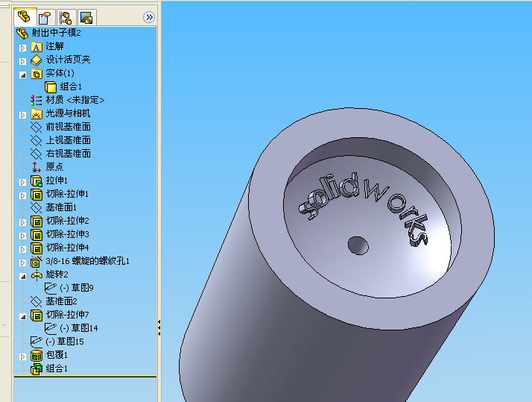Select the 基准面1 plane icon
This screenshot has width=532, height=402.
click(37, 207)
